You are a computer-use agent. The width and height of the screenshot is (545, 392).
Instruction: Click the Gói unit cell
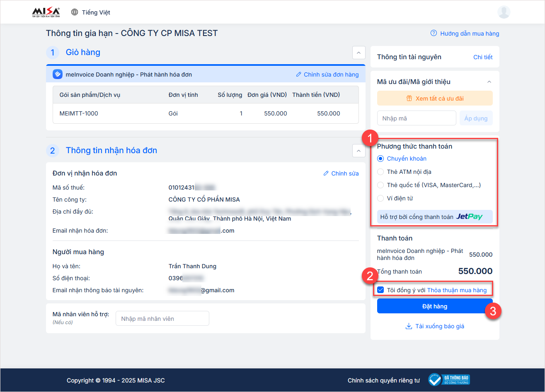click(x=173, y=113)
